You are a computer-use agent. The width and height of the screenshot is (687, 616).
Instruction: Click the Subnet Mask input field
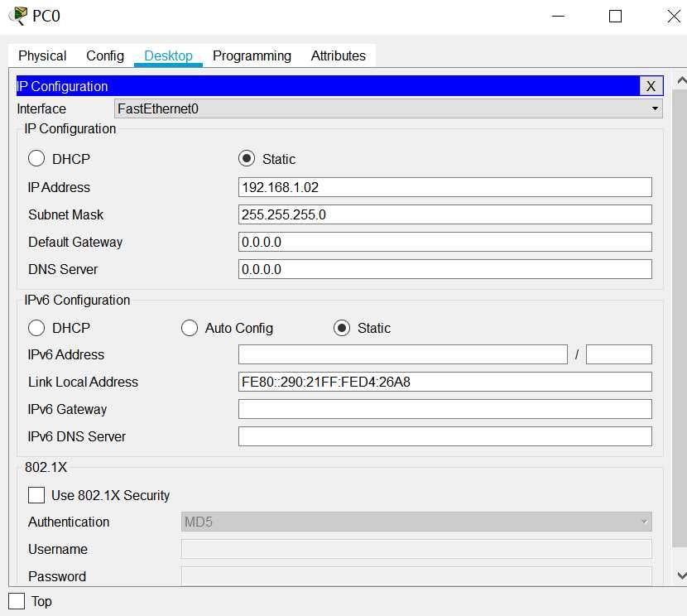click(444, 214)
